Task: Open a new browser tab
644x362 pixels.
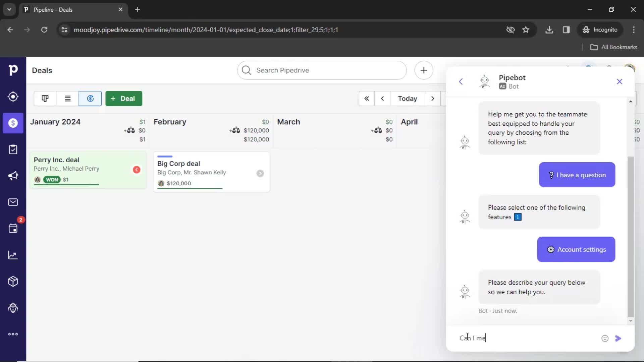Action: point(138,10)
